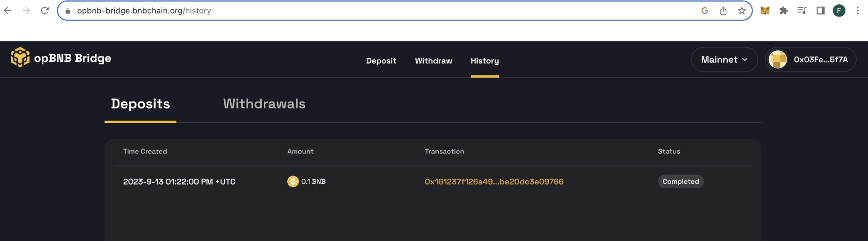868x241 pixels.
Task: Open Chrome's three-dot menu
Action: click(x=857, y=11)
